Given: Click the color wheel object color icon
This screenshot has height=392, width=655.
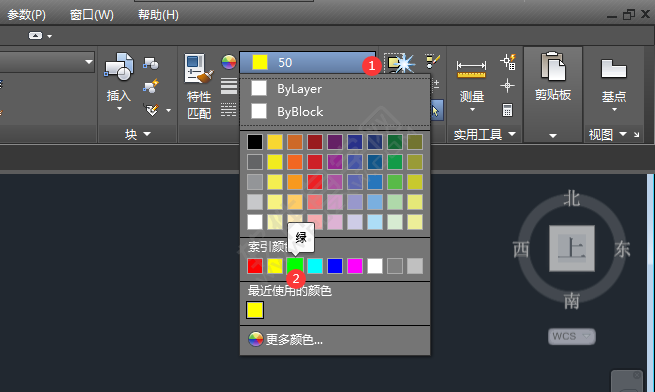Looking at the screenshot, I should [x=228, y=62].
